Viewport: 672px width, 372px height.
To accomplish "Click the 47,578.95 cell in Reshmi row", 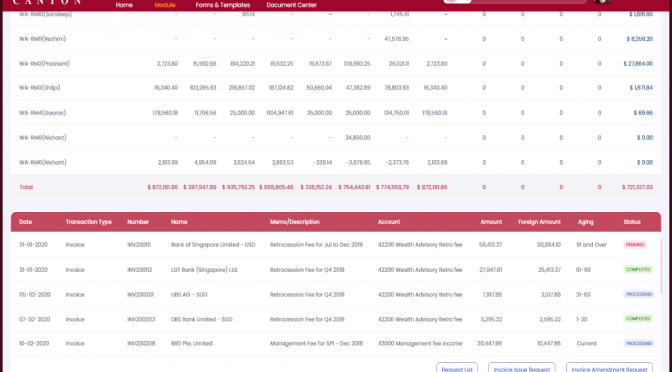I will 396,39.
